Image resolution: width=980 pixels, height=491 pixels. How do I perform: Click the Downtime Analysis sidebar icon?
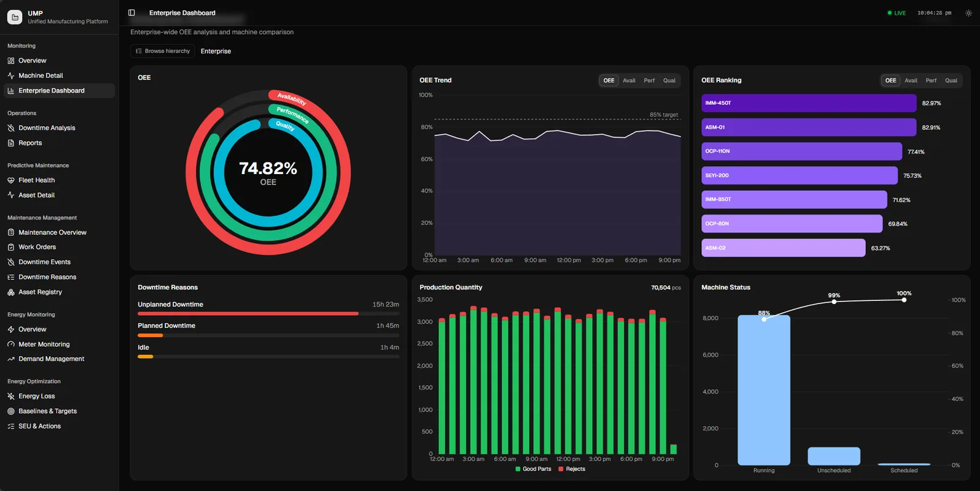pos(11,128)
